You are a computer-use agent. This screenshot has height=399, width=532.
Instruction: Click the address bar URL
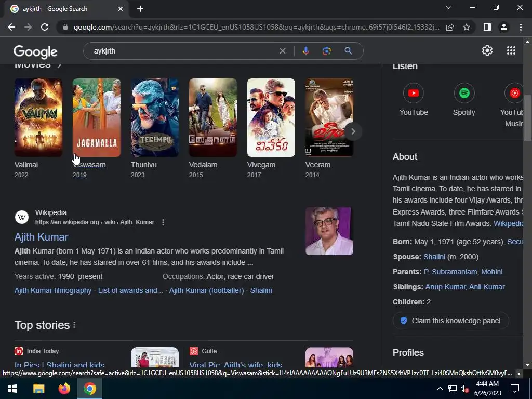[x=256, y=27]
